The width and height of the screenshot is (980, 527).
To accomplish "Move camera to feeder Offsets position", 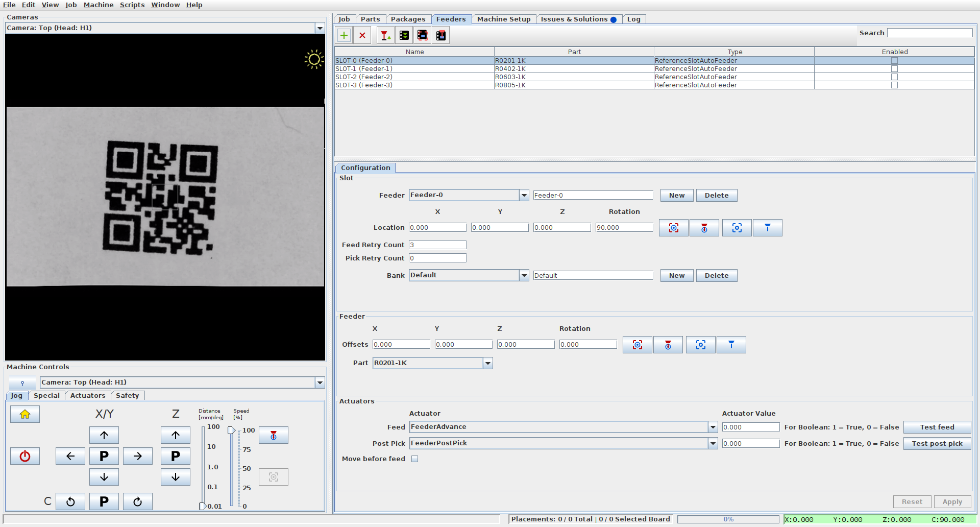I will pos(701,345).
